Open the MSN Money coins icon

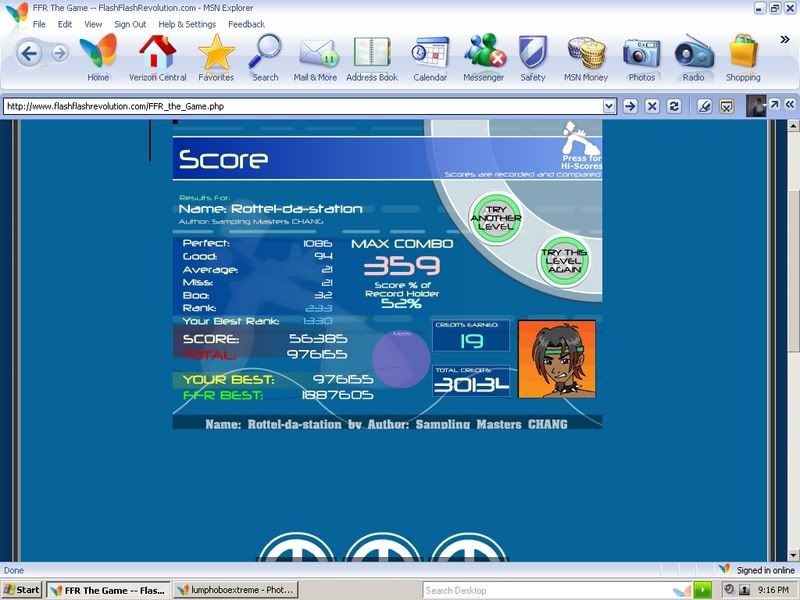click(x=586, y=52)
